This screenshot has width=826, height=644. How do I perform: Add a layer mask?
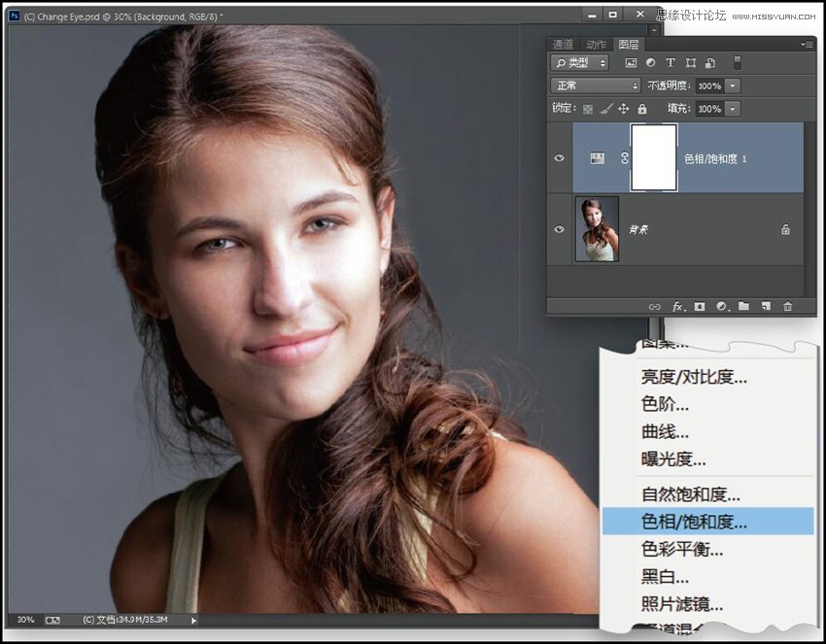pos(699,306)
